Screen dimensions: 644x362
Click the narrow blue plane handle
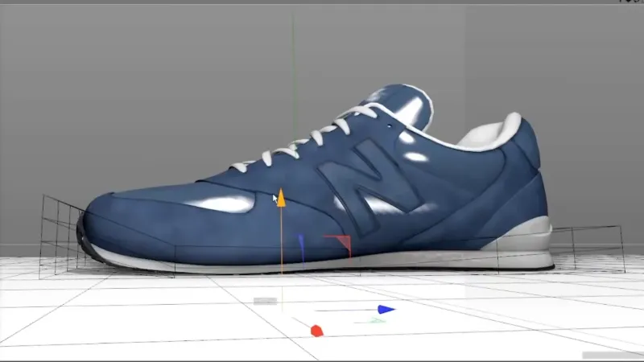point(301,246)
